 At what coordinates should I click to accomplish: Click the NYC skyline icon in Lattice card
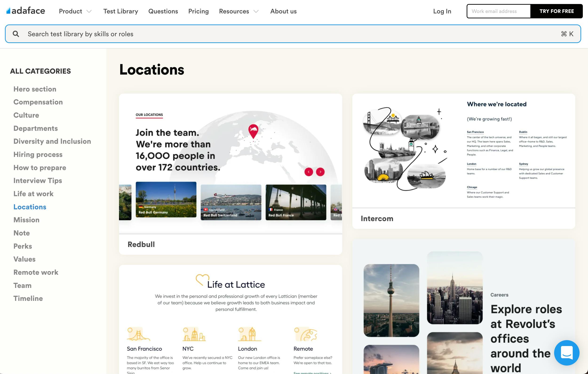point(194,334)
